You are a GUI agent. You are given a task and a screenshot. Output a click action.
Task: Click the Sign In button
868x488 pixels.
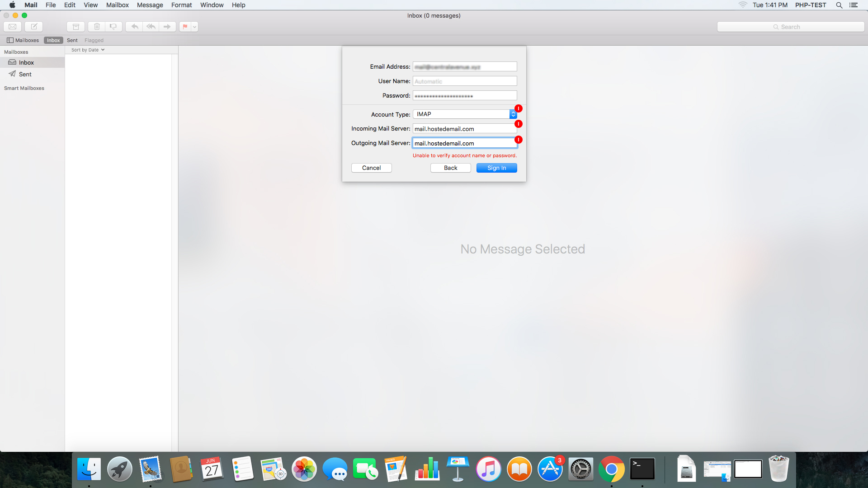tap(496, 168)
